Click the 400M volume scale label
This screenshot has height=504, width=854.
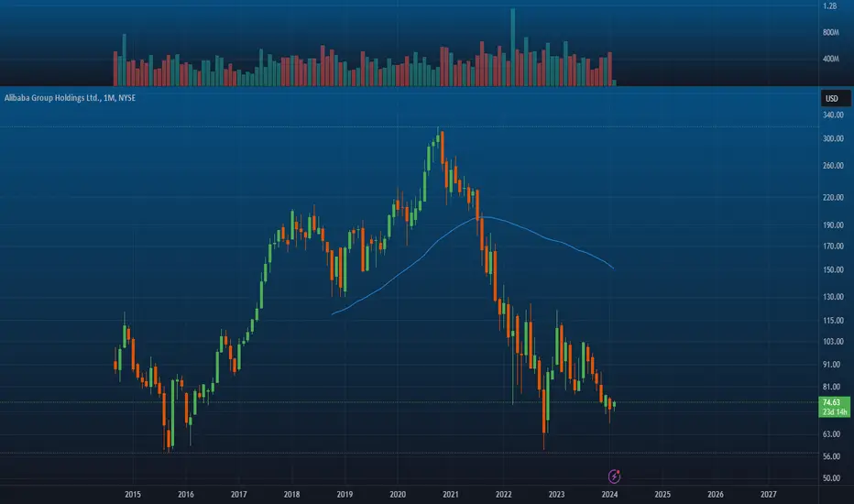[x=830, y=59]
